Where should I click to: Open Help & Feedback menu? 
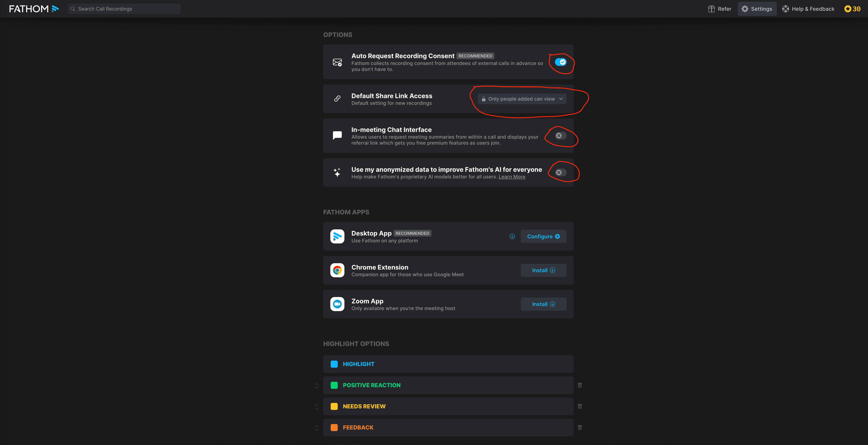click(808, 9)
